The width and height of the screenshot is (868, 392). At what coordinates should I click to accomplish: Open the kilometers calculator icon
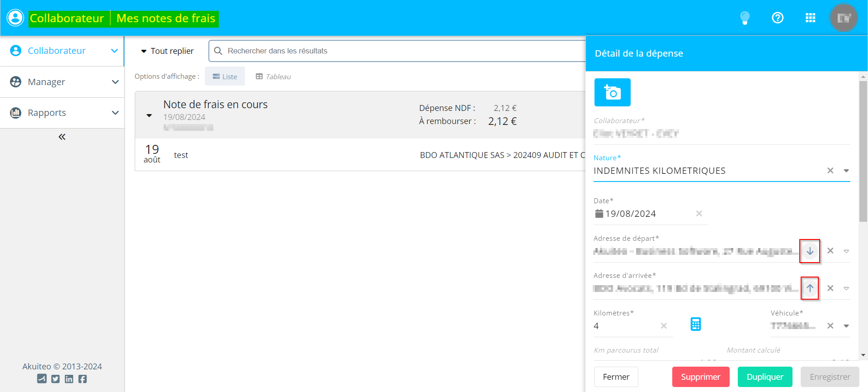pos(695,324)
